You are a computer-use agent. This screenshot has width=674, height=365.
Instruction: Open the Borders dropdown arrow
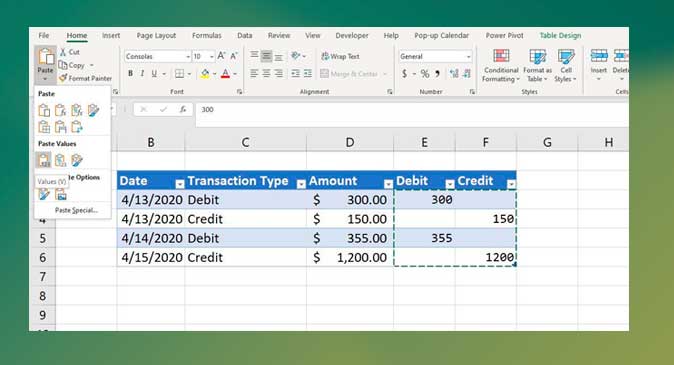pyautogui.click(x=189, y=74)
